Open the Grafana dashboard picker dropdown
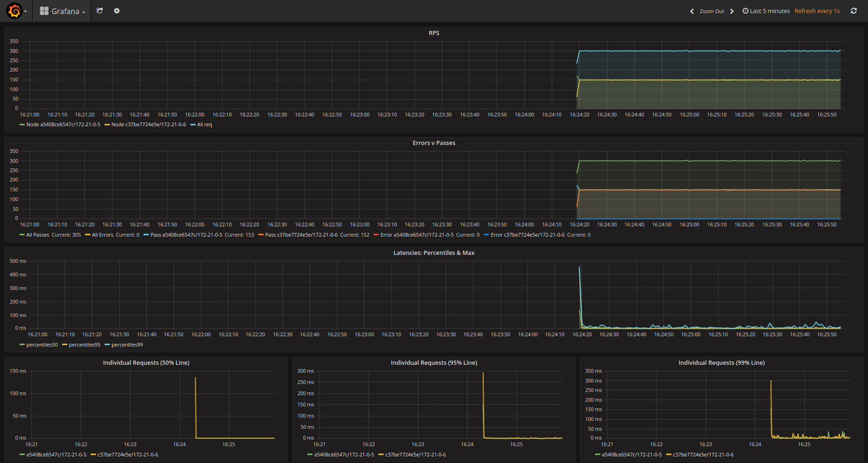 pos(62,11)
